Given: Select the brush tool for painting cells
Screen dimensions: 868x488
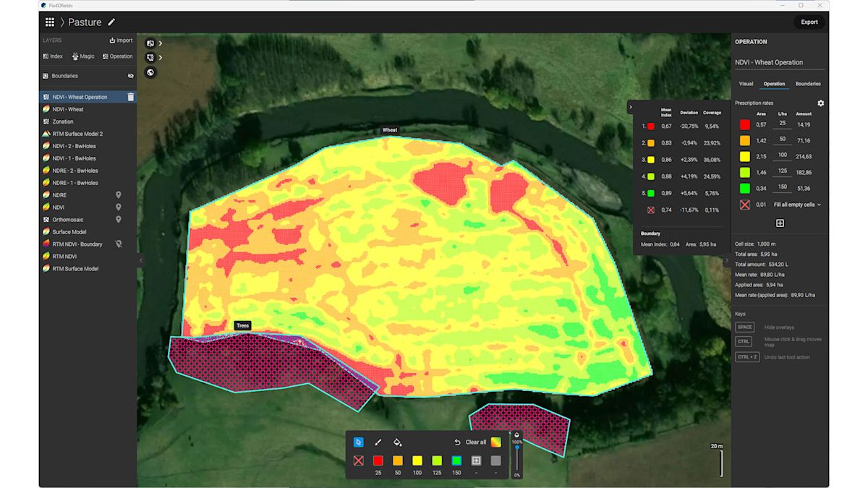Looking at the screenshot, I should pyautogui.click(x=378, y=442).
